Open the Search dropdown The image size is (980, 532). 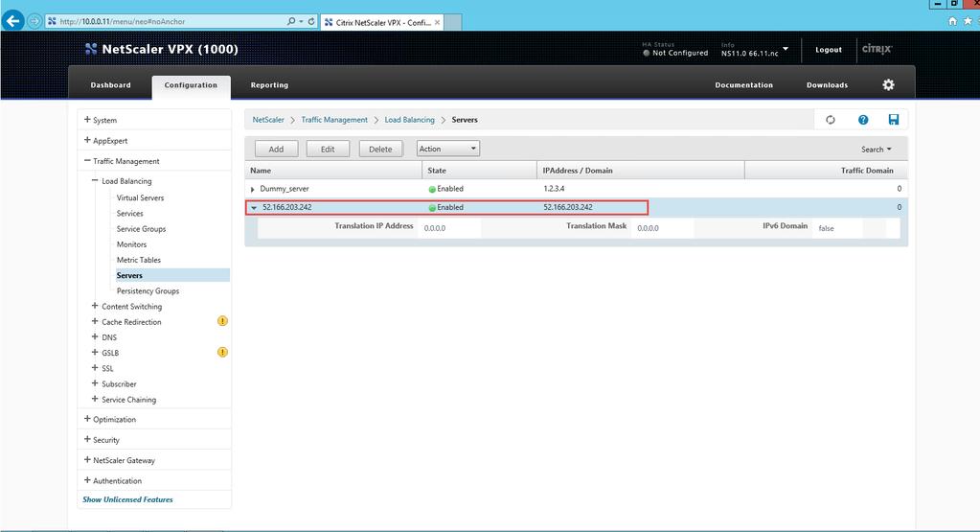tap(876, 150)
